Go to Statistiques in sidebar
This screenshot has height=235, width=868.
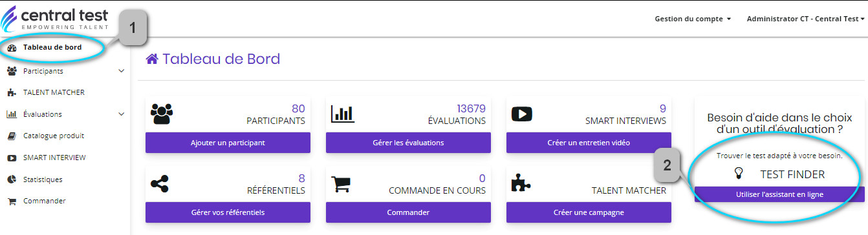pyautogui.click(x=43, y=179)
